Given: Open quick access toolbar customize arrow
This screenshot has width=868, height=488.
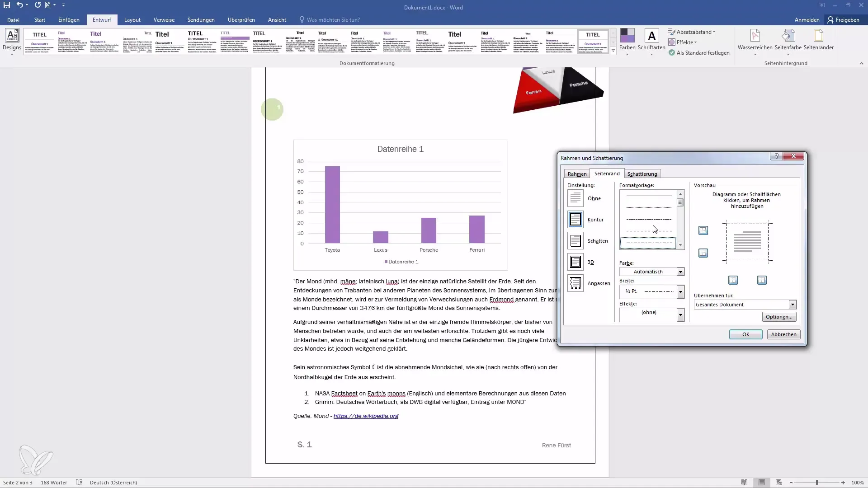Looking at the screenshot, I should (x=63, y=5).
